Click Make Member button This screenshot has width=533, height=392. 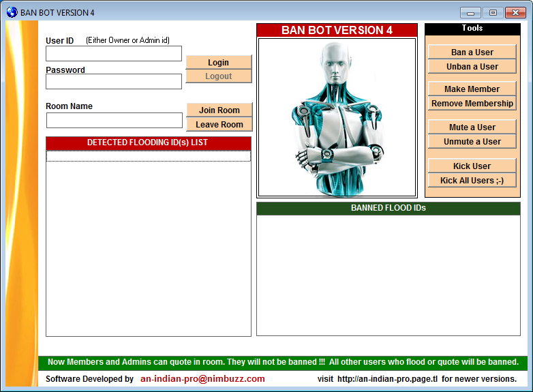pyautogui.click(x=472, y=89)
